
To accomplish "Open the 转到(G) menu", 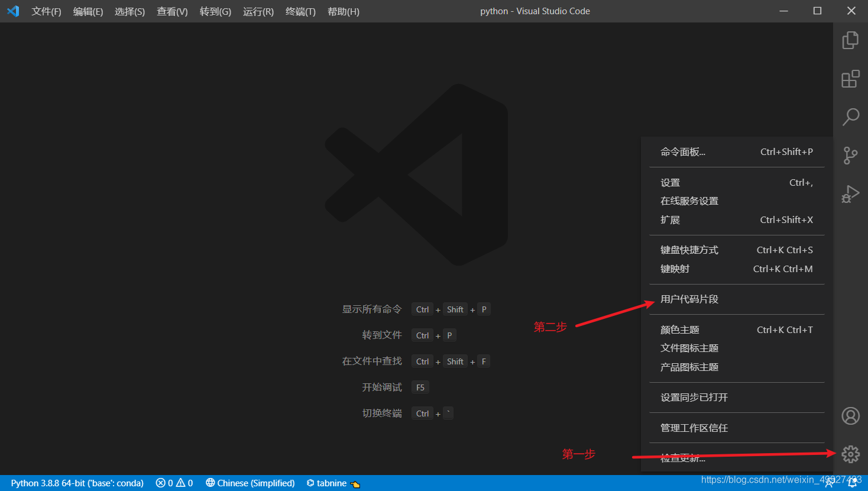I will 215,11.
